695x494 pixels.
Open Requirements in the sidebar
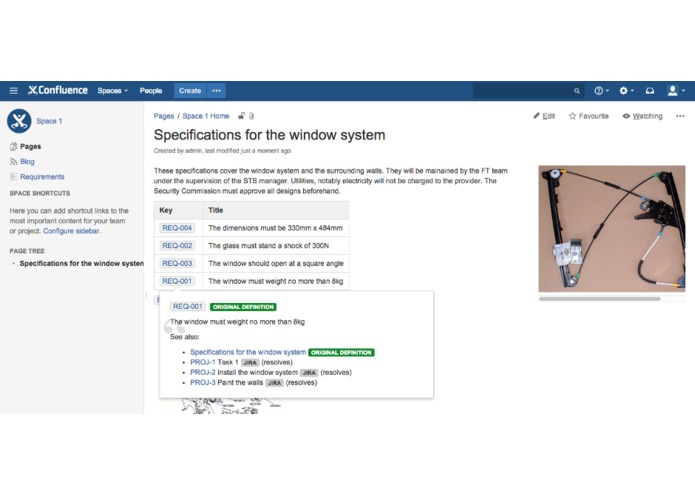42,176
